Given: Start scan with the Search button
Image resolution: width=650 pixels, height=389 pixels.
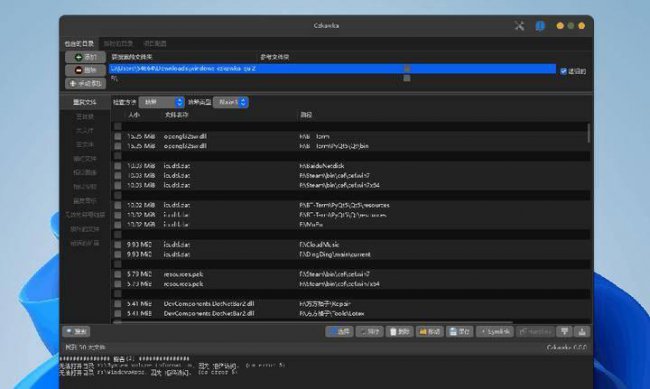Looking at the screenshot, I should pyautogui.click(x=76, y=331).
